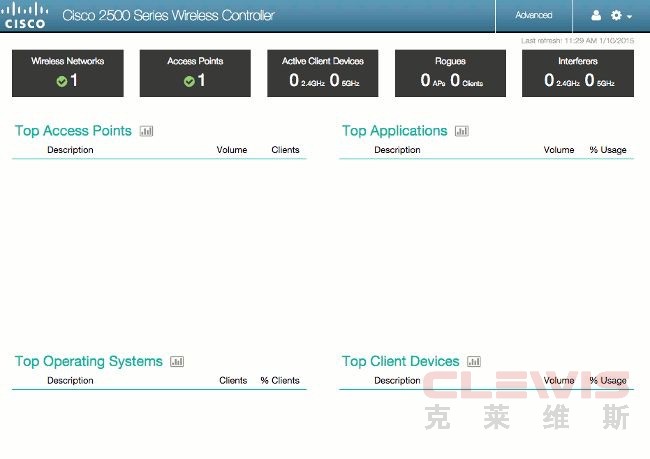The height and width of the screenshot is (459, 650).
Task: Click Clients column in Top Access Points
Action: pyautogui.click(x=285, y=150)
